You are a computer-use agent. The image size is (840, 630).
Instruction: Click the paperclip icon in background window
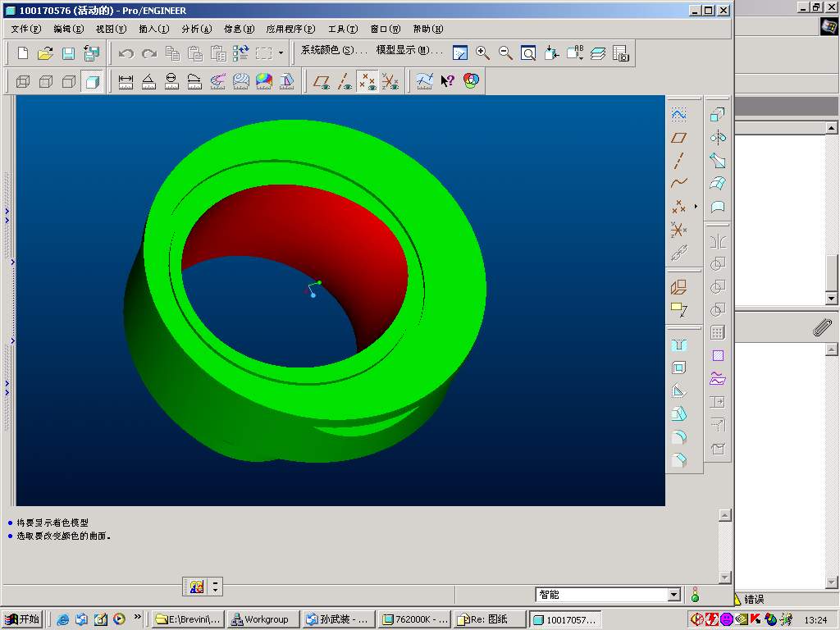822,327
